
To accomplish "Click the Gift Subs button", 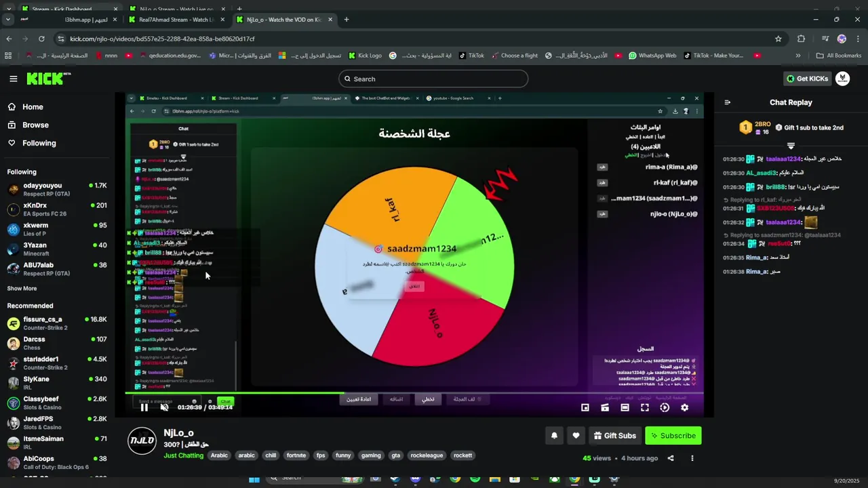I will 614,436.
